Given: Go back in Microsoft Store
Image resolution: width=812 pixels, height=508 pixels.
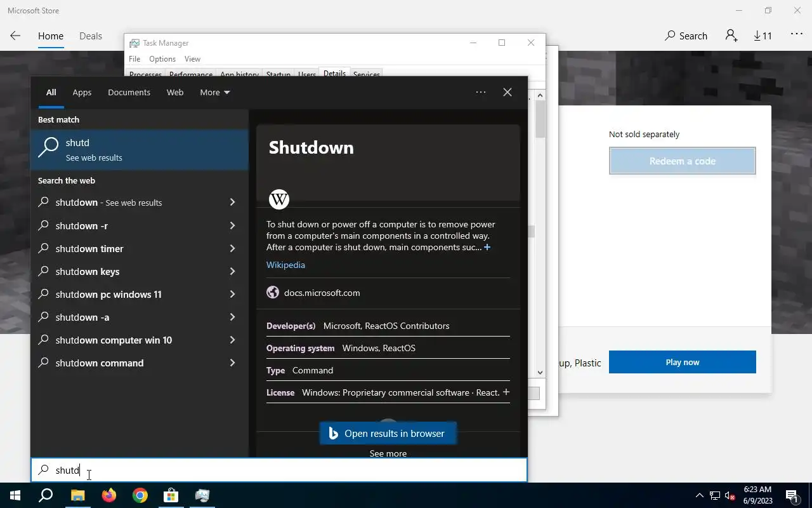Looking at the screenshot, I should pos(15,36).
